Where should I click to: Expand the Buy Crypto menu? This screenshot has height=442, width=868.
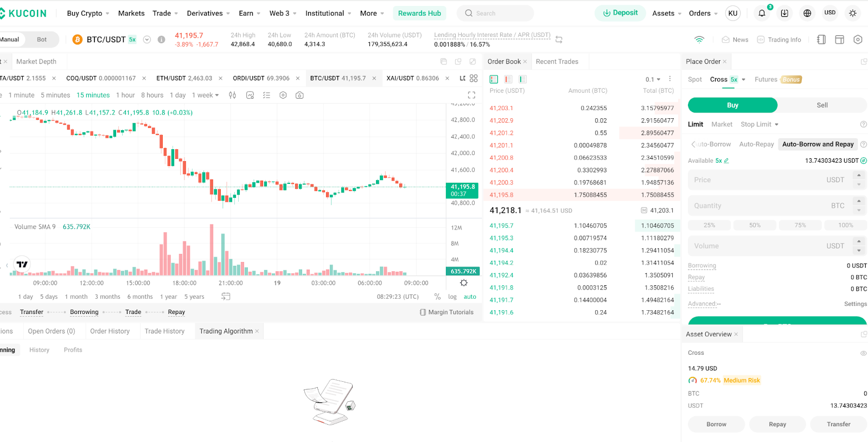point(88,13)
